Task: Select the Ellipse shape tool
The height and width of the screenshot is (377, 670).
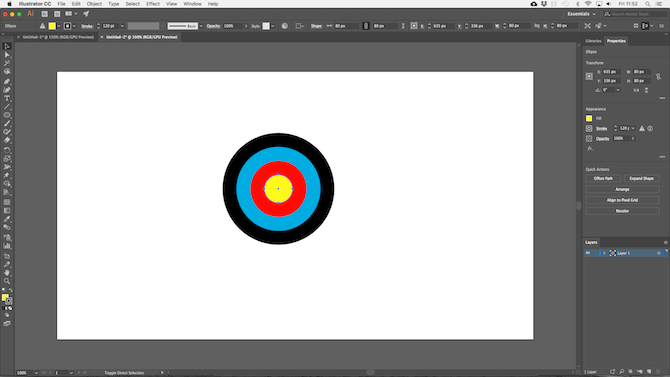Action: coord(7,115)
